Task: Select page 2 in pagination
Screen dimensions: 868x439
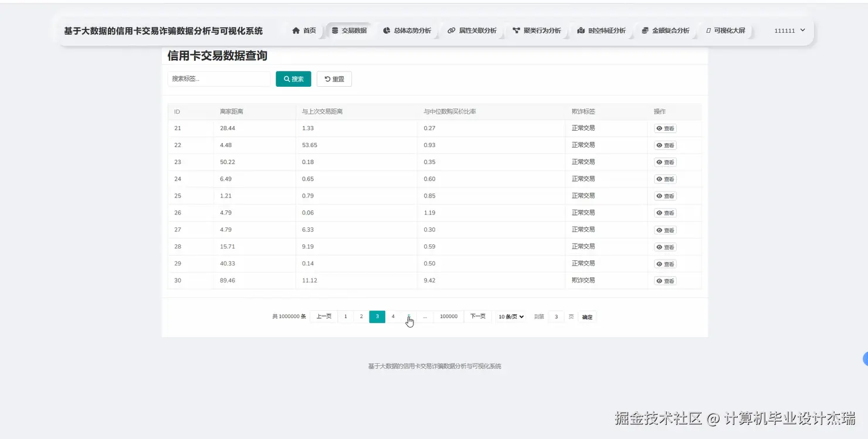Action: point(361,317)
